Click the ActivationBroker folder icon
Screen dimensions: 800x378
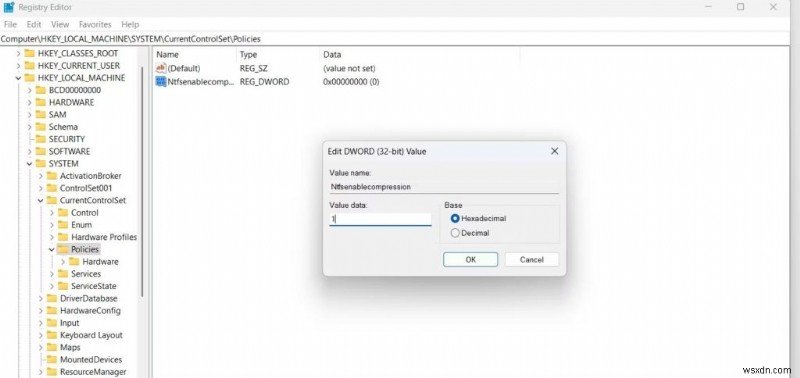pyautogui.click(x=52, y=175)
